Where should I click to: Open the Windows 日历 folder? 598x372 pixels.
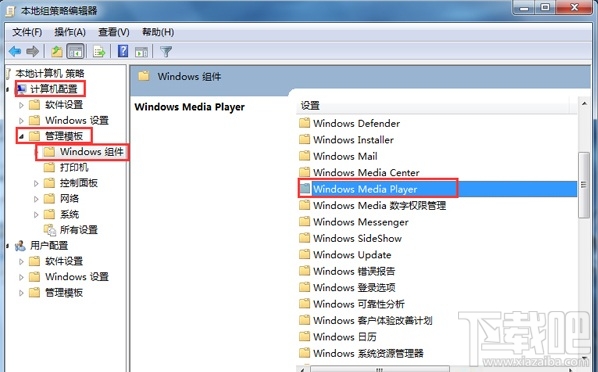pyautogui.click(x=345, y=337)
